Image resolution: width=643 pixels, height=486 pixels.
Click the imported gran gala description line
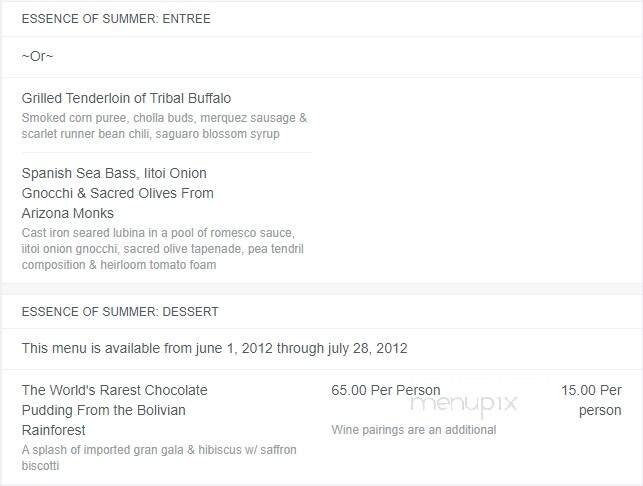pyautogui.click(x=159, y=450)
